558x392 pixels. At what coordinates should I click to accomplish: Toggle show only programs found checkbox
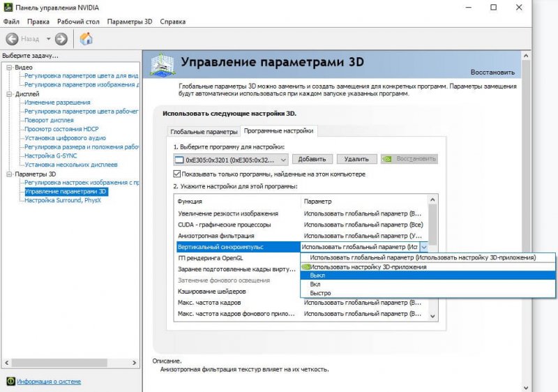tap(177, 174)
